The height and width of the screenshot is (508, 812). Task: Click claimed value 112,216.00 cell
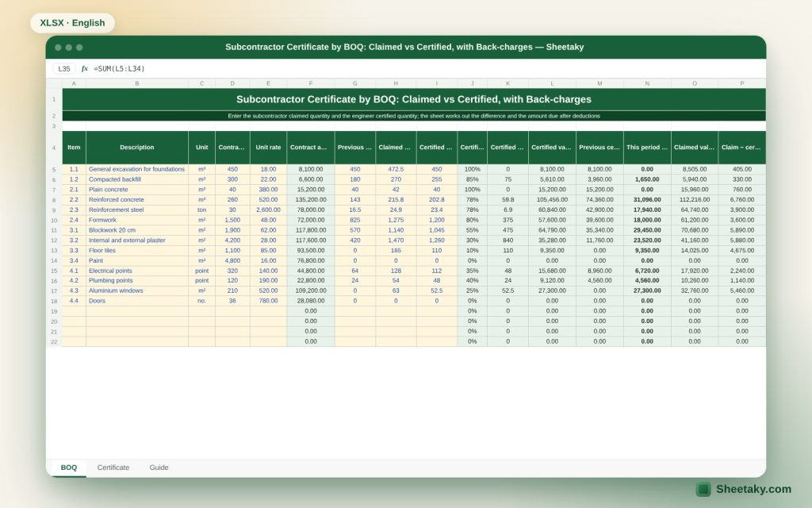click(x=695, y=199)
